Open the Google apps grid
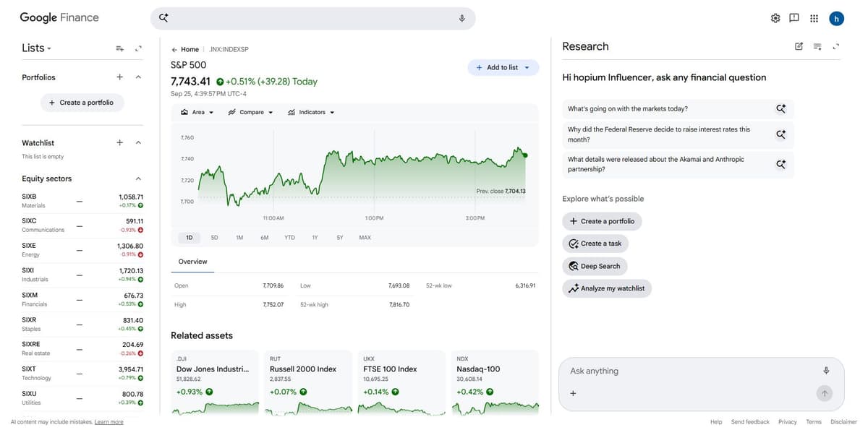 pos(814,18)
